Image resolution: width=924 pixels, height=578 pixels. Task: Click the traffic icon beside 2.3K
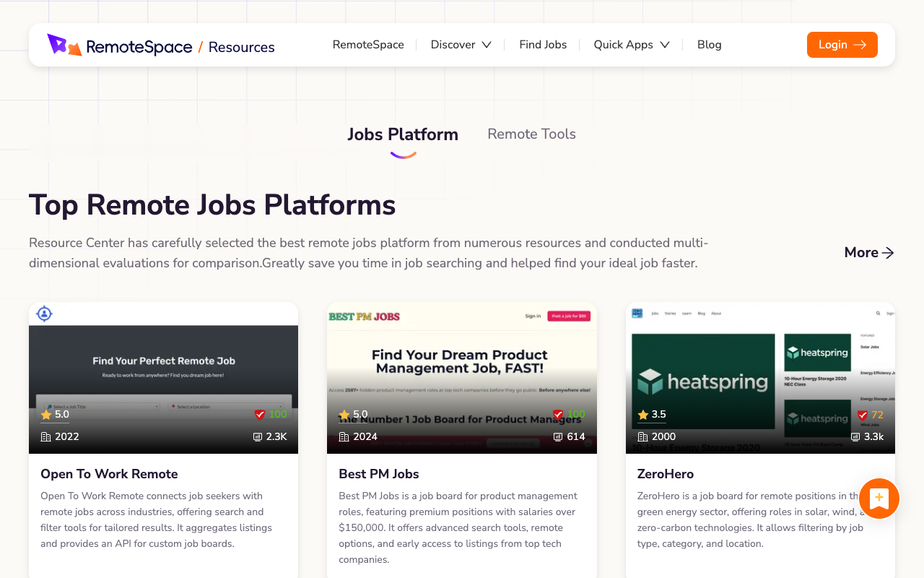pos(258,436)
